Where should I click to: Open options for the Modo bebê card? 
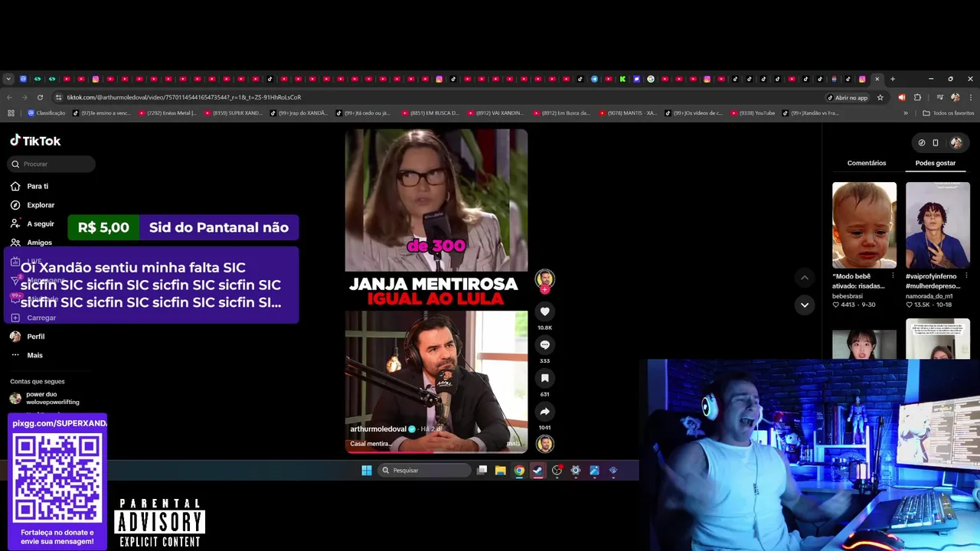click(x=893, y=275)
